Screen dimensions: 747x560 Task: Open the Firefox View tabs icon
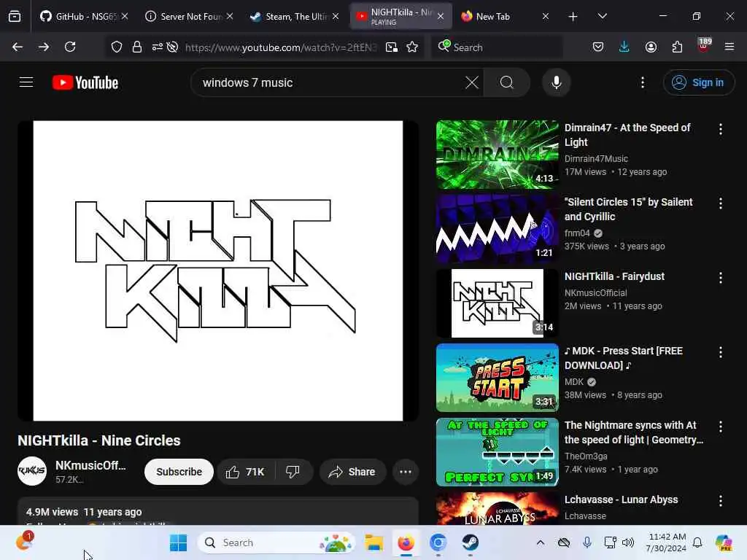(x=15, y=17)
